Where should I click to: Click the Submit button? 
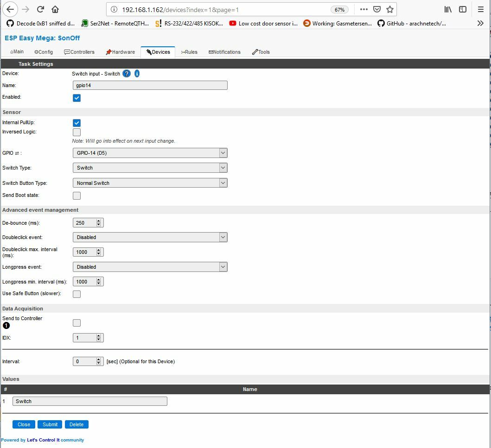click(x=50, y=424)
